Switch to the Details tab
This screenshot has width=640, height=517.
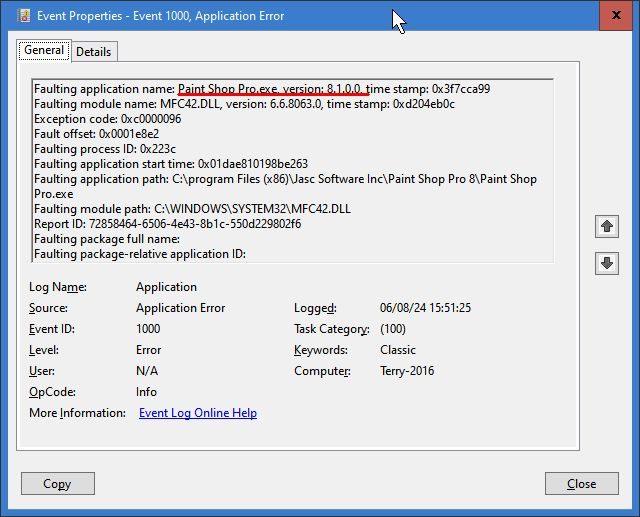click(x=93, y=52)
